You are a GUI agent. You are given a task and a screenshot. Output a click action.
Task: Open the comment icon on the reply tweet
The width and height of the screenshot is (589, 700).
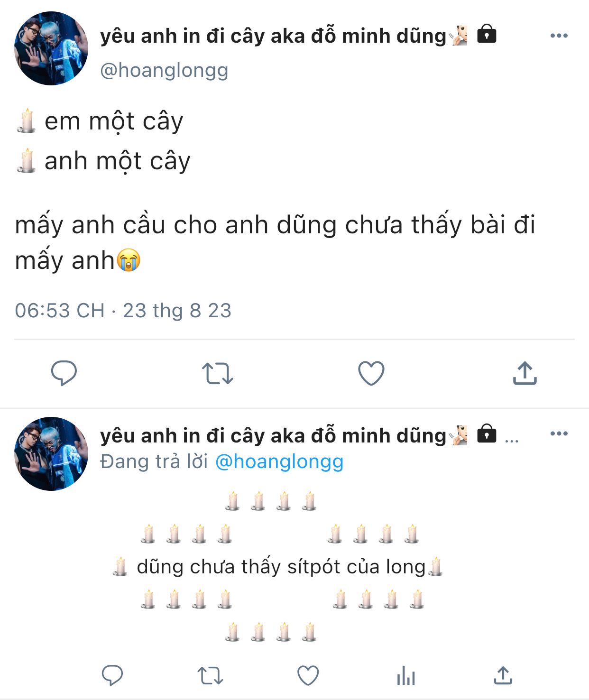pos(112,675)
